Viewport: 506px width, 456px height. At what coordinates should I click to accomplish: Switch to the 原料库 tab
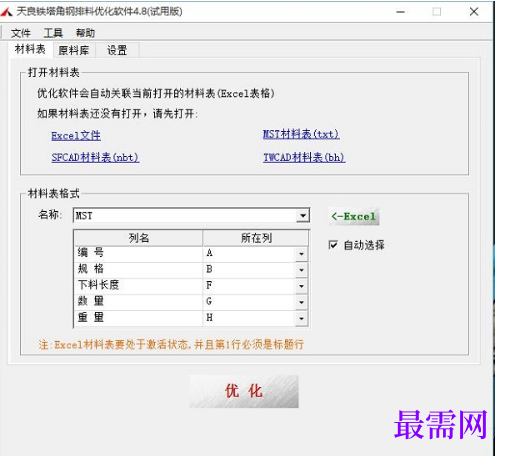74,50
